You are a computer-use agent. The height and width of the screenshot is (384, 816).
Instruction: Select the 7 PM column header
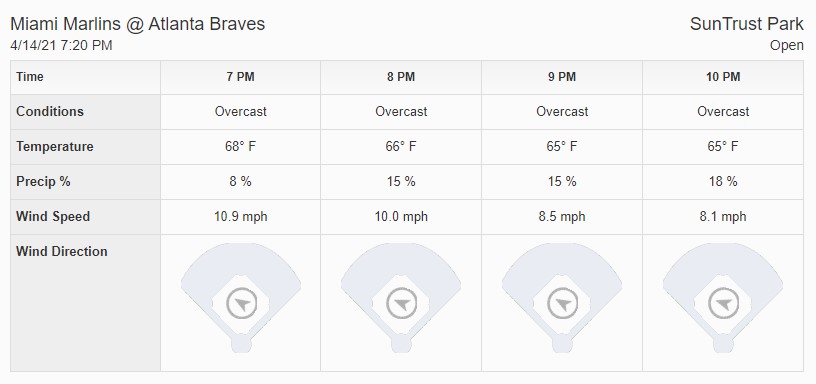240,77
